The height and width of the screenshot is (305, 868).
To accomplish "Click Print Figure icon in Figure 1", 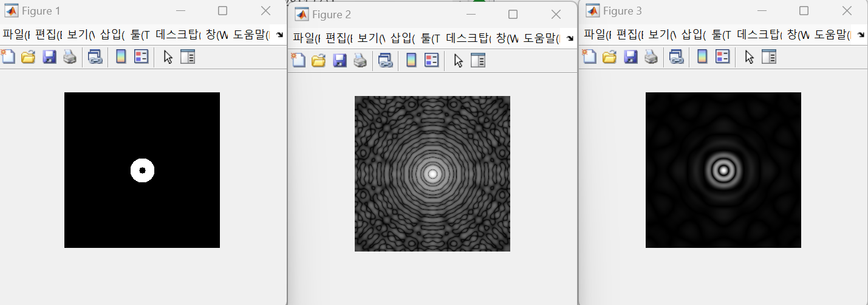I will [70, 57].
